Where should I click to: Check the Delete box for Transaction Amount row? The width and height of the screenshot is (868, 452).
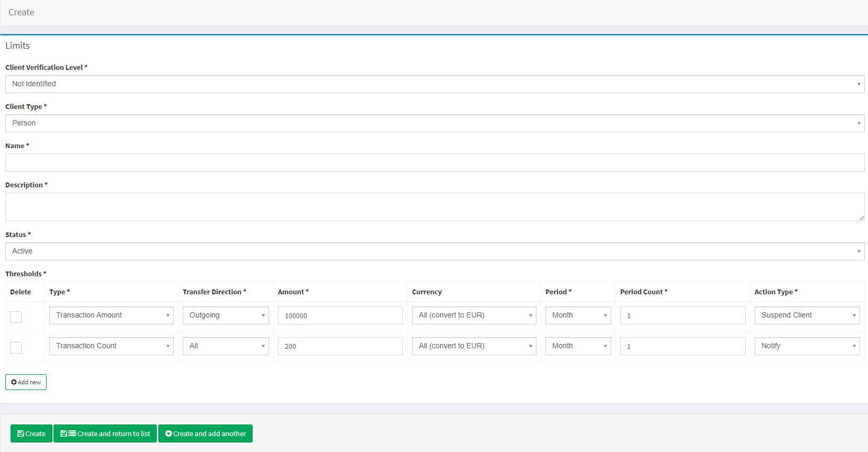tap(16, 317)
